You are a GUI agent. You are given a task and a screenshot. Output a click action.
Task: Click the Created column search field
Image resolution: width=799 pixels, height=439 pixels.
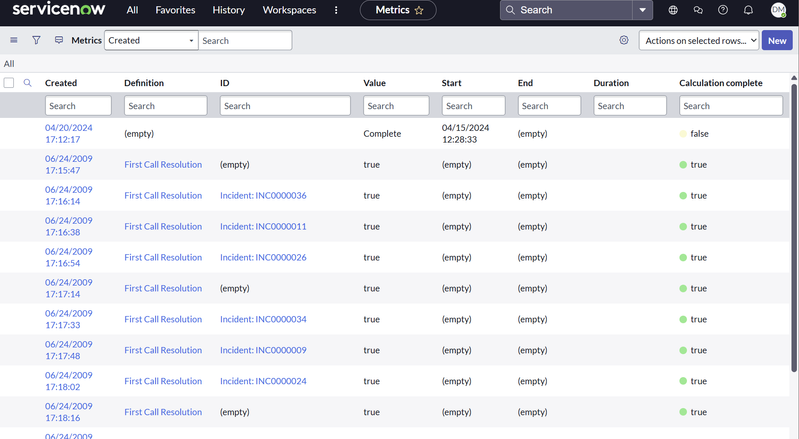tap(78, 105)
